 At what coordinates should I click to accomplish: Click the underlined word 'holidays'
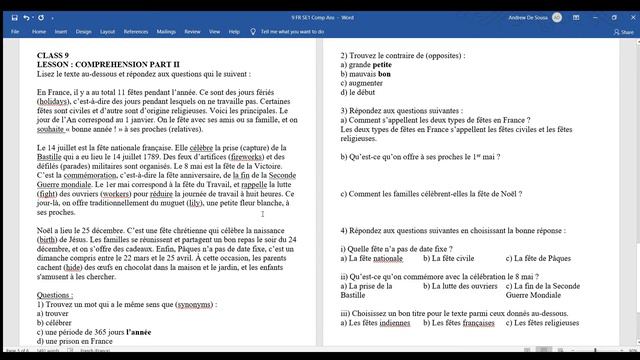pos(52,102)
